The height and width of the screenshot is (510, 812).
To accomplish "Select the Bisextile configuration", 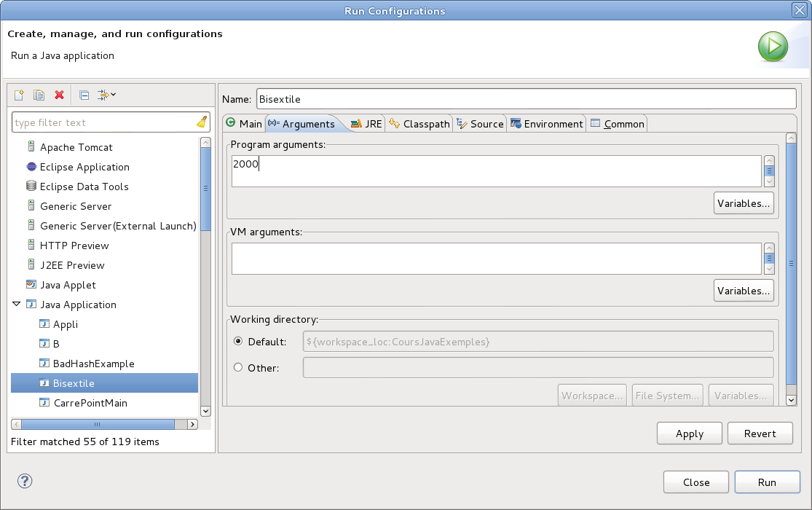I will tap(105, 383).
